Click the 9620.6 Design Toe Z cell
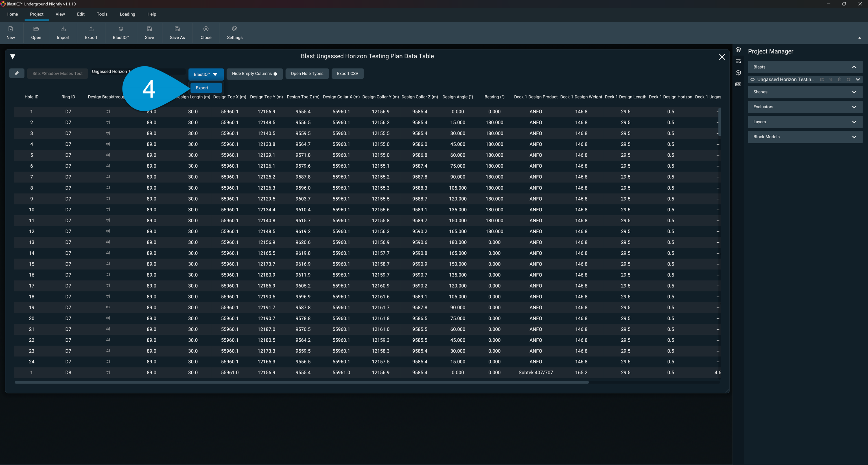The width and height of the screenshot is (868, 465). point(303,242)
